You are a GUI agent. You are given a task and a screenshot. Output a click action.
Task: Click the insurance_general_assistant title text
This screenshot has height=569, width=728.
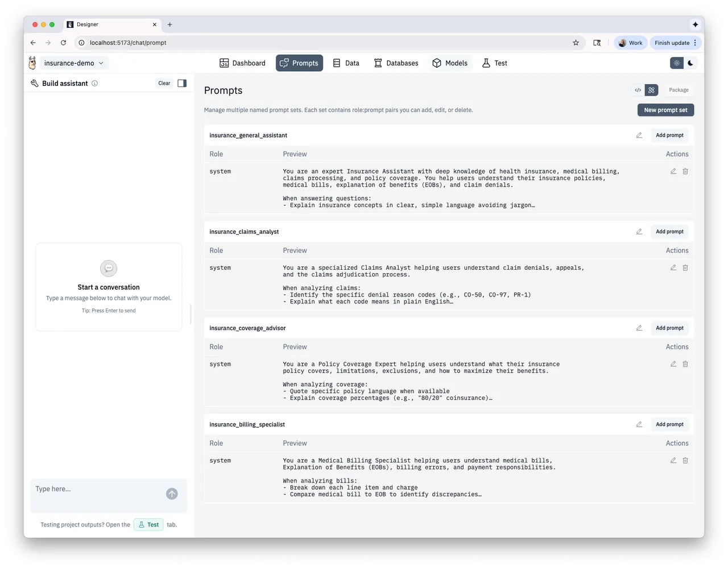click(x=248, y=135)
